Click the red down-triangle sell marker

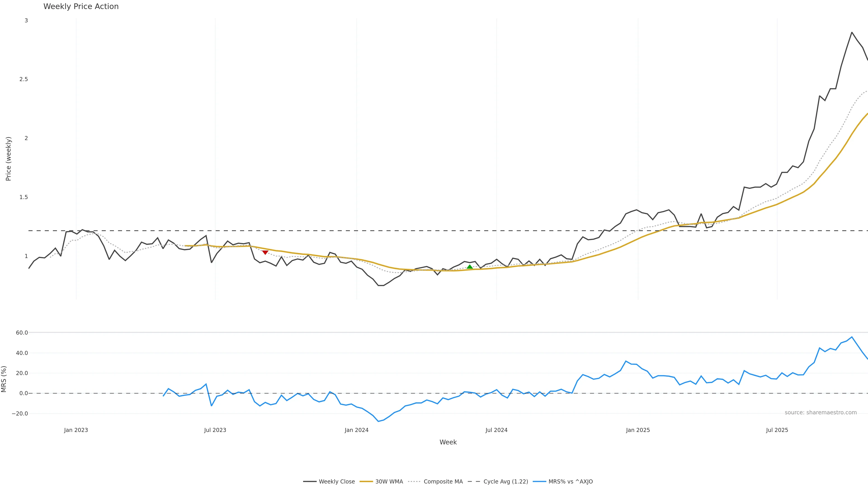265,253
